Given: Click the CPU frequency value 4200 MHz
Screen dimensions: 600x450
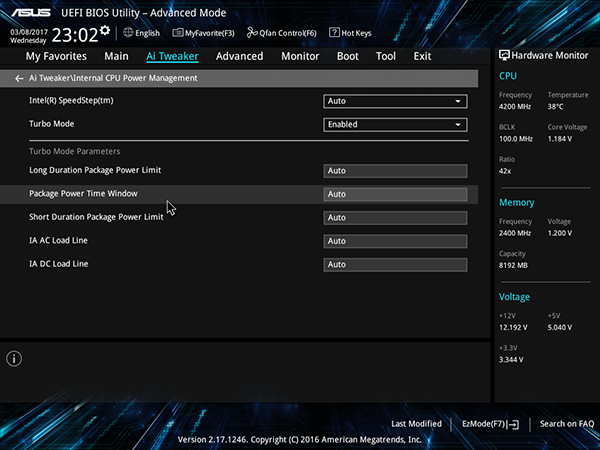Looking at the screenshot, I should coord(515,107).
